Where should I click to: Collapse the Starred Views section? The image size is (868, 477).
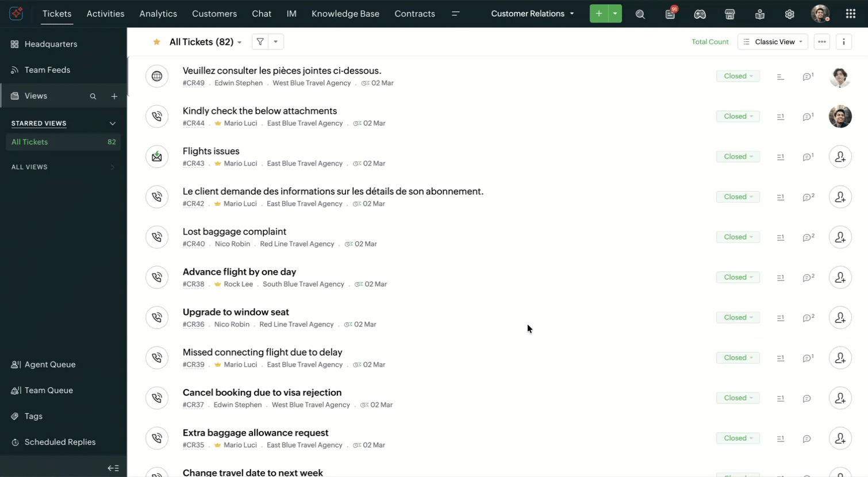[x=113, y=124]
